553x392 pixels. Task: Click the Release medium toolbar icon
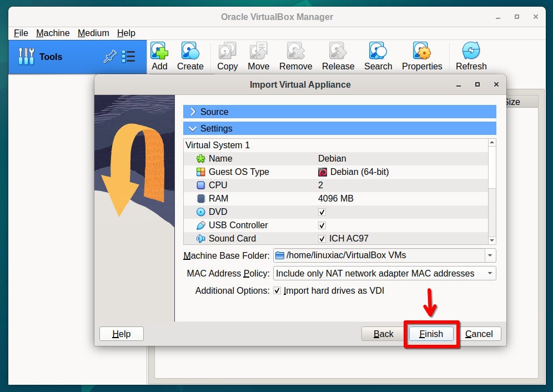(x=338, y=51)
